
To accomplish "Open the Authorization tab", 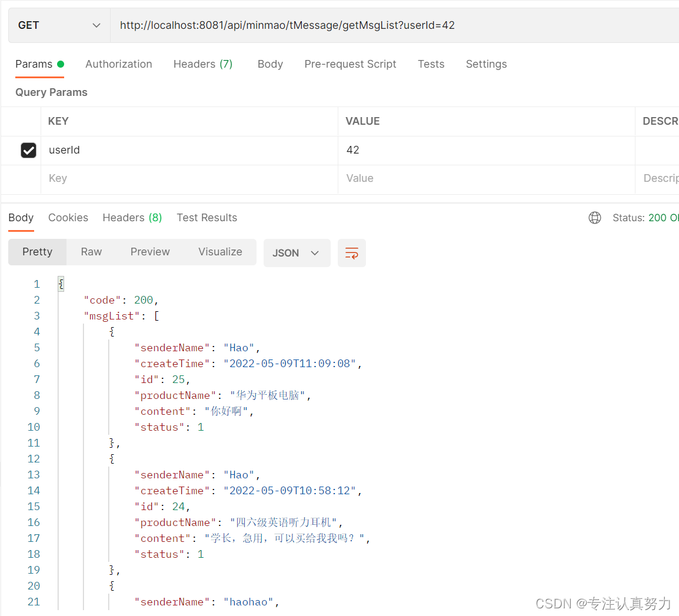I will coord(119,64).
